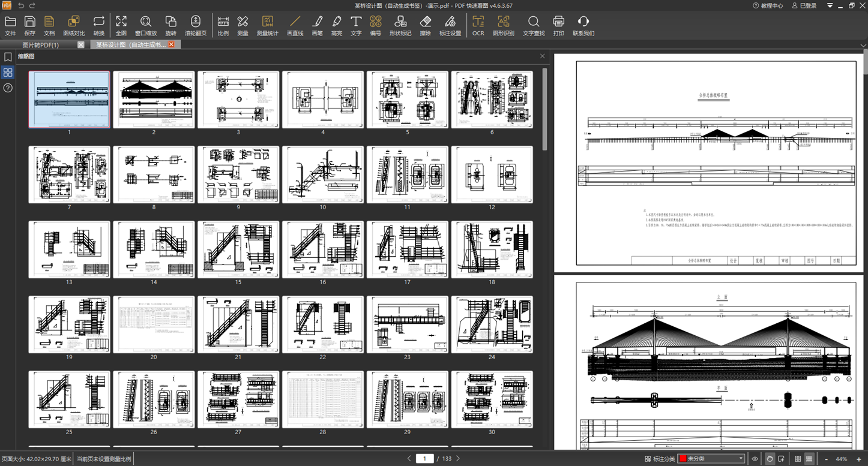Switch to two-page side-by-side view

click(798, 459)
